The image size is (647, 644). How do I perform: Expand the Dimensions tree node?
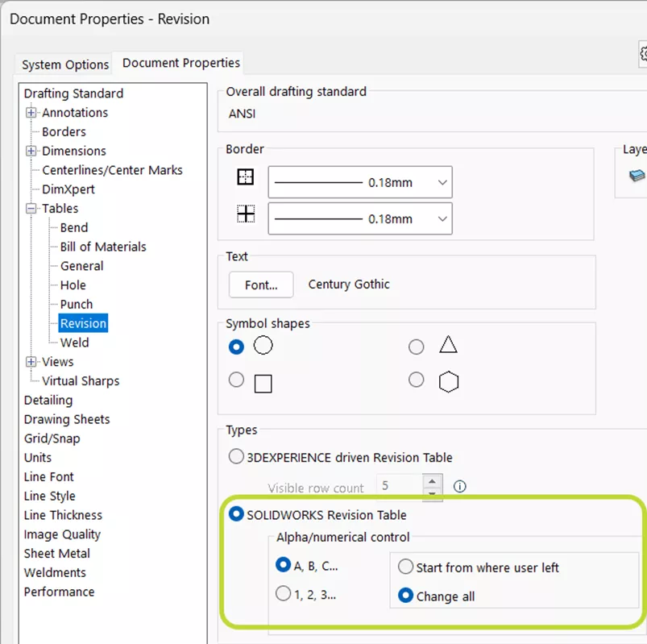(x=30, y=151)
